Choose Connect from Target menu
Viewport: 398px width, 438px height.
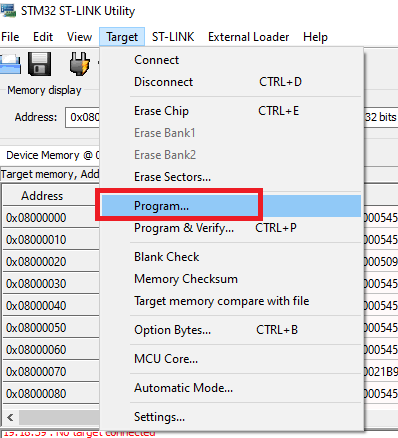[231, 60]
